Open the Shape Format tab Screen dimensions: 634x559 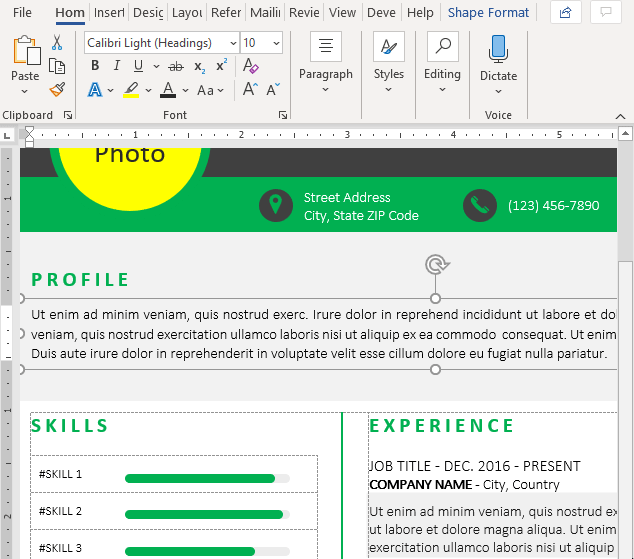pyautogui.click(x=488, y=13)
